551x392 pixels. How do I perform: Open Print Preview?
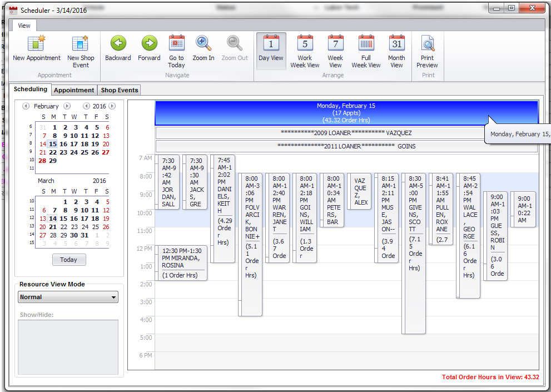tap(428, 51)
